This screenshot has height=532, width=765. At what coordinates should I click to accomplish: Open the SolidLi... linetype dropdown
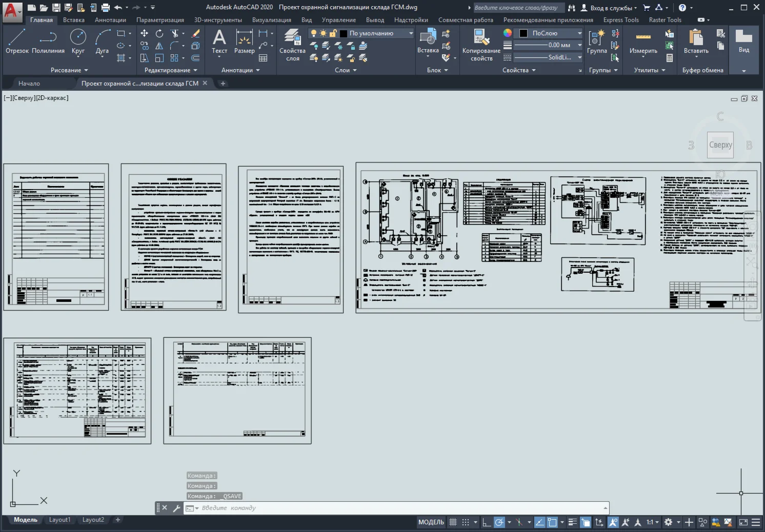tap(548, 57)
